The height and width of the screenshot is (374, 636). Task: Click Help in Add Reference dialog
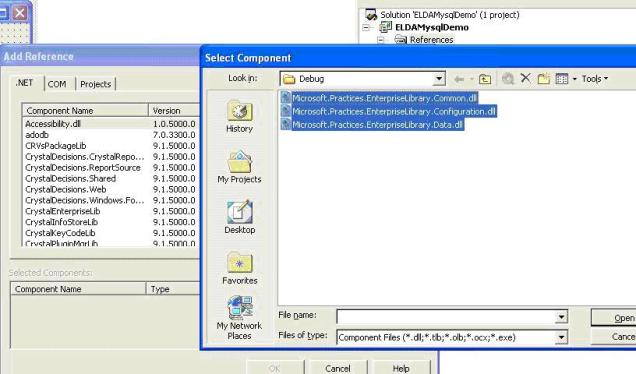401,368
